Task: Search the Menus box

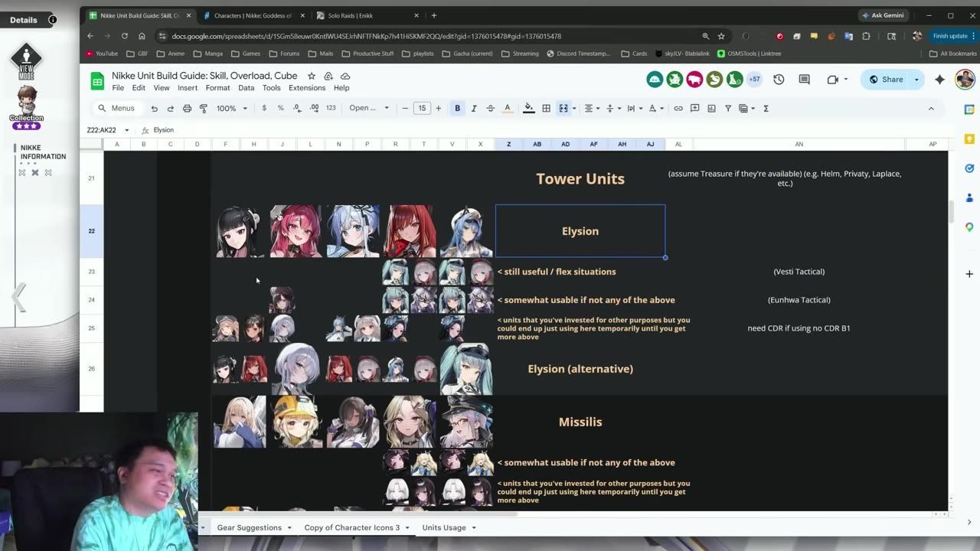Action: [117, 109]
